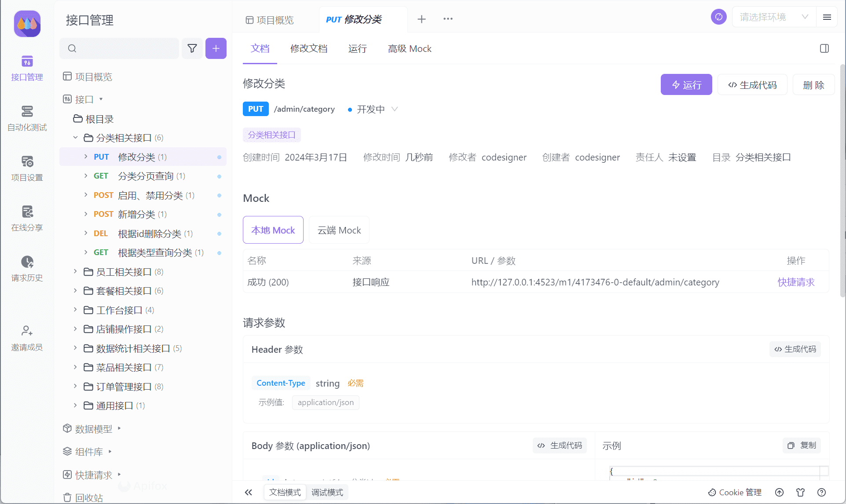Toggle the side panel layout icon
The height and width of the screenshot is (504, 846).
coord(824,48)
